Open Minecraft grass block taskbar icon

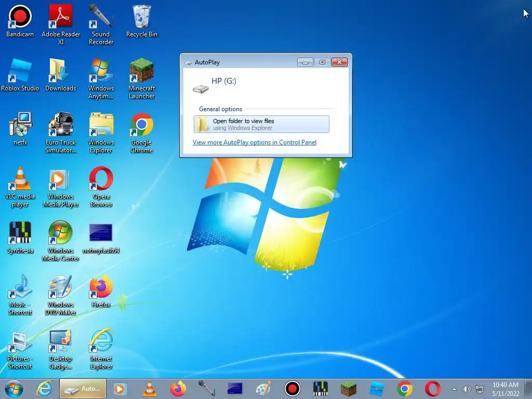349,389
